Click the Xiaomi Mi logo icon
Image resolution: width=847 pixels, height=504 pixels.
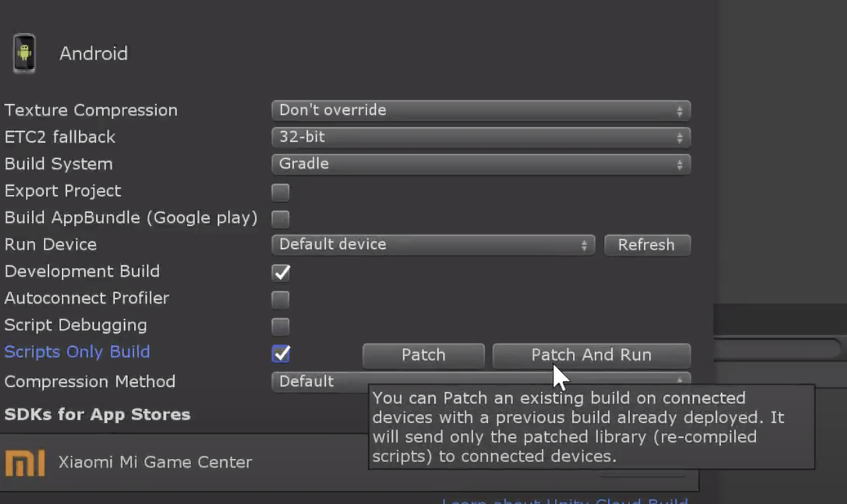pyautogui.click(x=25, y=462)
